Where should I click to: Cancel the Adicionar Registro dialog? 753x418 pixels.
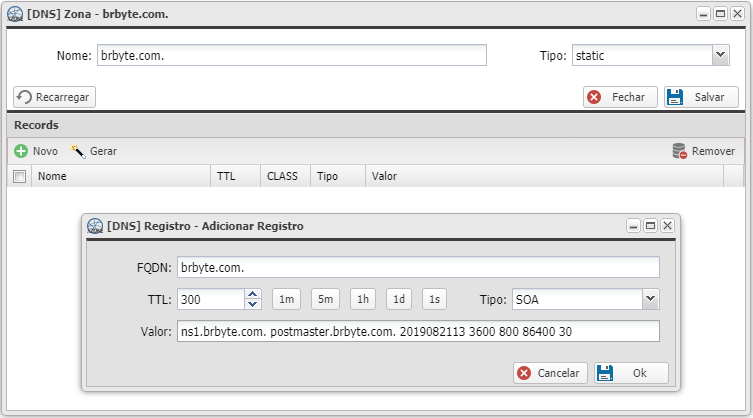550,373
